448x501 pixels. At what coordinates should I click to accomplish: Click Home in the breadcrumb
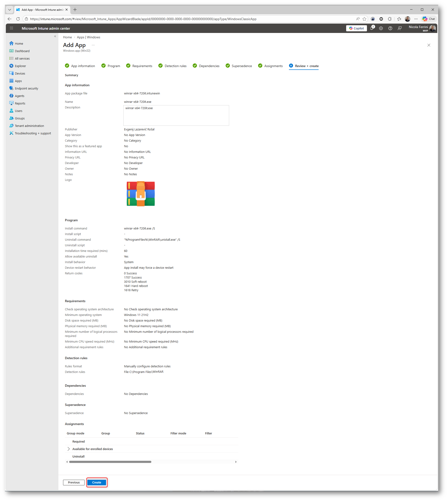(68, 37)
